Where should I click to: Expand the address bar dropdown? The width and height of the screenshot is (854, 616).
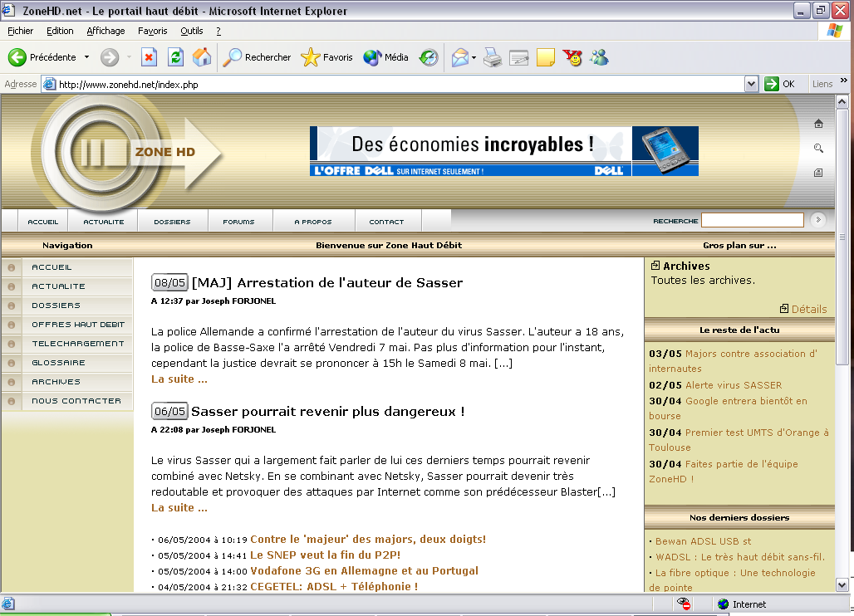coord(751,84)
